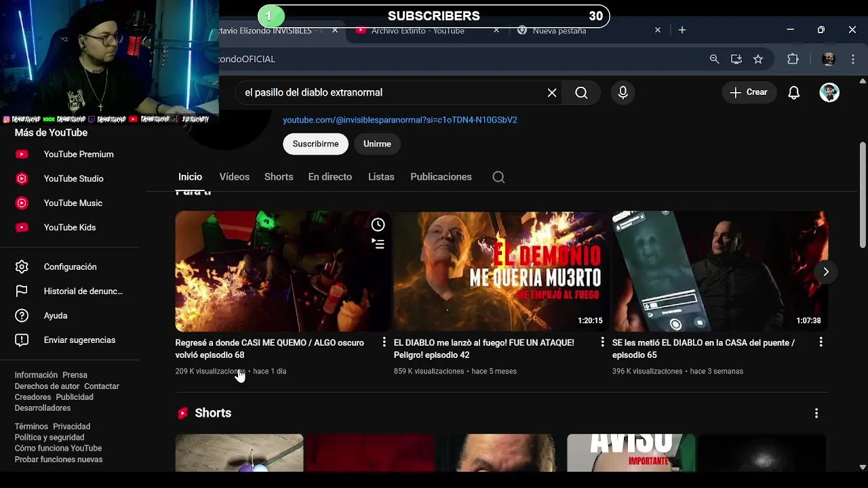Open the Publicidad footer link
Viewport: 868px width, 488px height.
click(75, 397)
